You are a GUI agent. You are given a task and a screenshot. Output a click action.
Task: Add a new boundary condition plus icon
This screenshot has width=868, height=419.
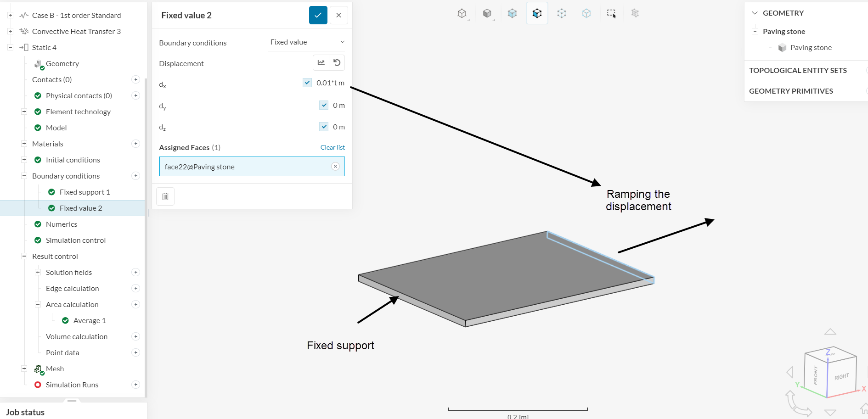pyautogui.click(x=135, y=176)
